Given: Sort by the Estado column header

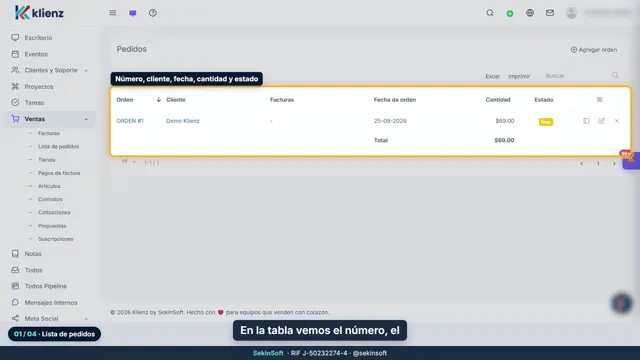Looking at the screenshot, I should click(544, 100).
